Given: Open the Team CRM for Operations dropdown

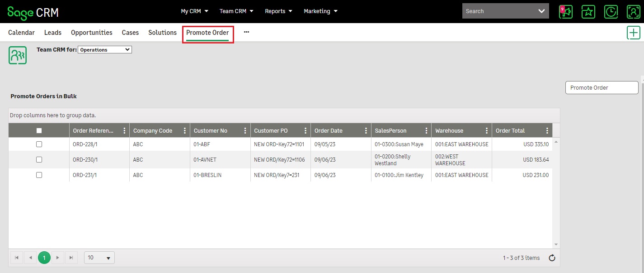Looking at the screenshot, I should [x=104, y=49].
